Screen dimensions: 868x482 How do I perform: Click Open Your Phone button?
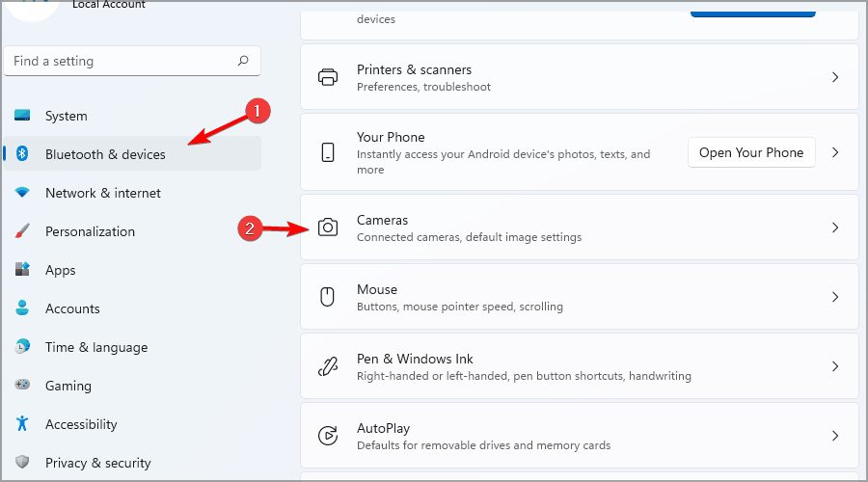(751, 152)
